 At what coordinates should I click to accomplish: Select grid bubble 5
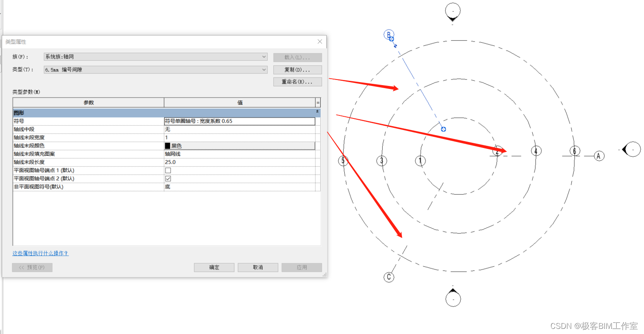(343, 161)
